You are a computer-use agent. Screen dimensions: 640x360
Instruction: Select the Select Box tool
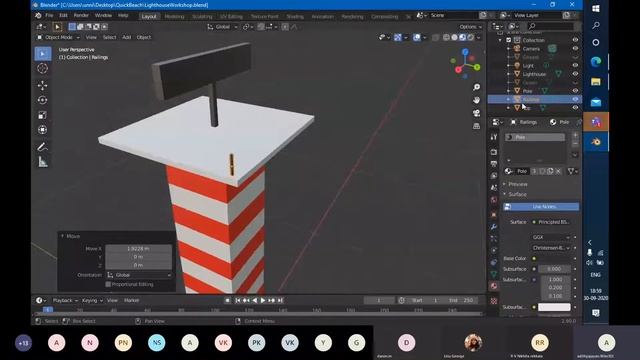click(43, 53)
